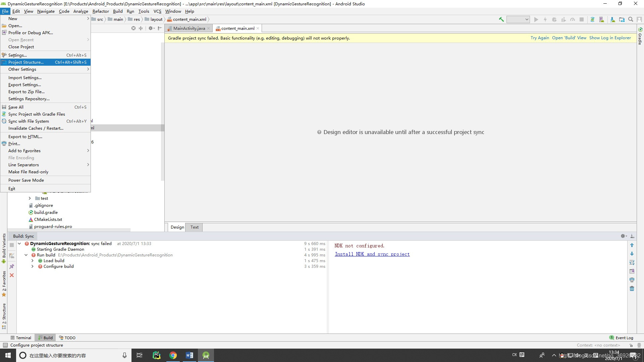The width and height of the screenshot is (644, 362).
Task: Click the Windows taskbar search box
Action: [x=73, y=355]
